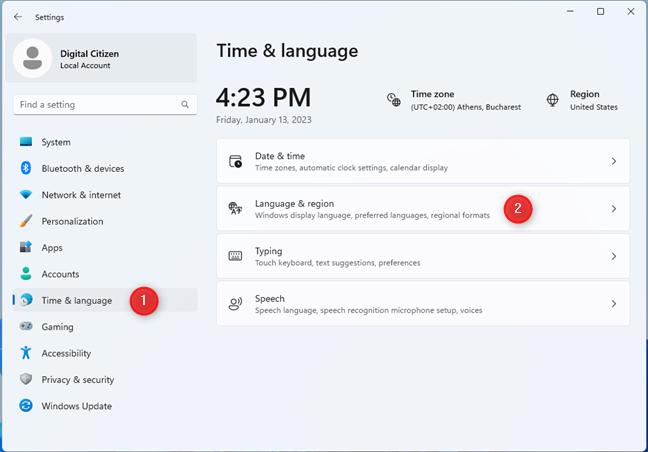648x452 pixels.
Task: Click the Typing keyboard icon
Action: click(x=236, y=256)
